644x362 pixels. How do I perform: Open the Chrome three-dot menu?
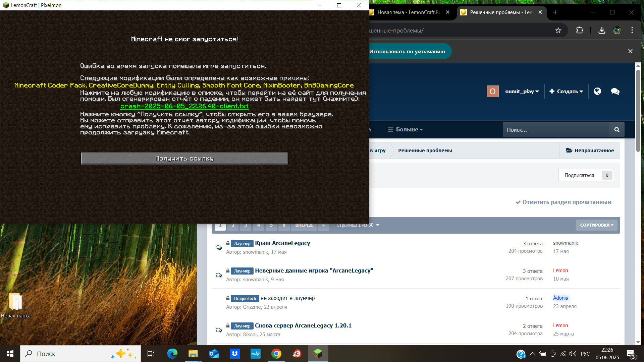[632, 31]
